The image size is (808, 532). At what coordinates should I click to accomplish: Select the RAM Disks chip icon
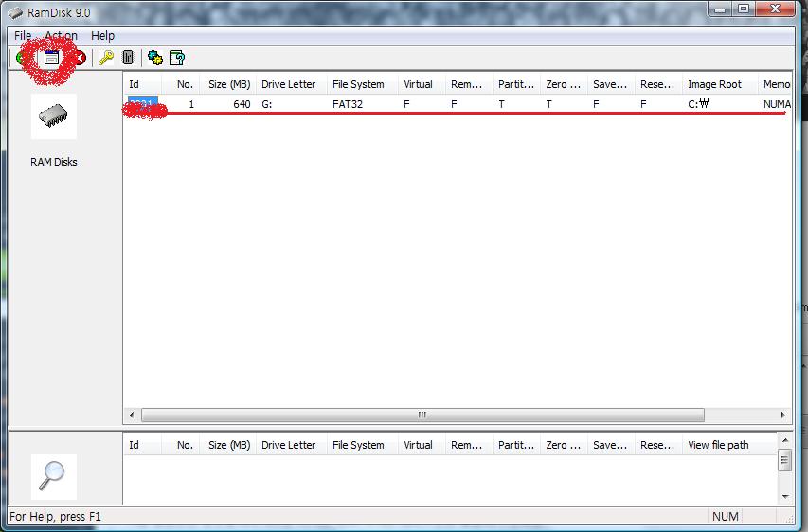tap(54, 116)
